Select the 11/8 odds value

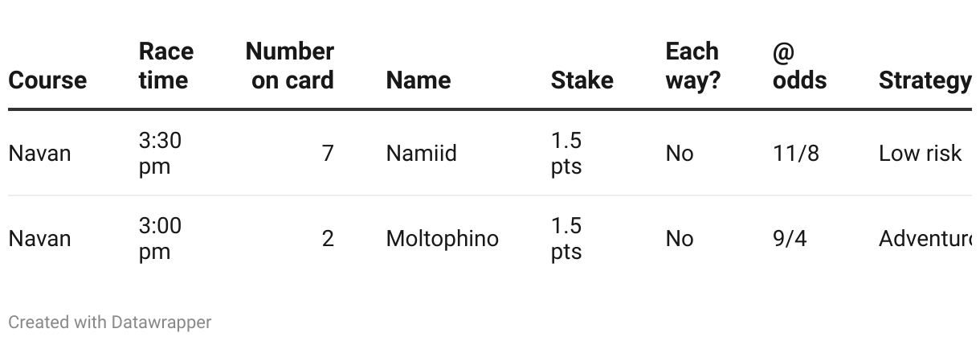point(796,154)
